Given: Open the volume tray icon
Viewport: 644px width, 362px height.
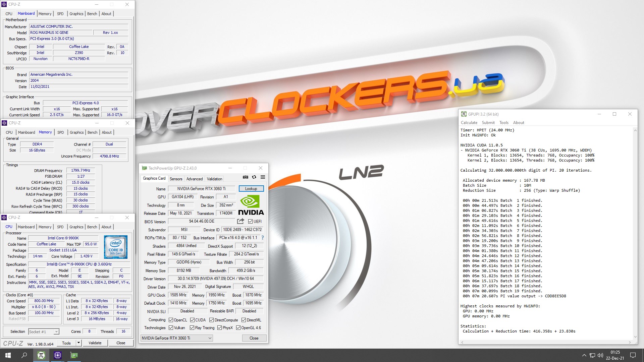Looking at the screenshot, I should point(600,355).
